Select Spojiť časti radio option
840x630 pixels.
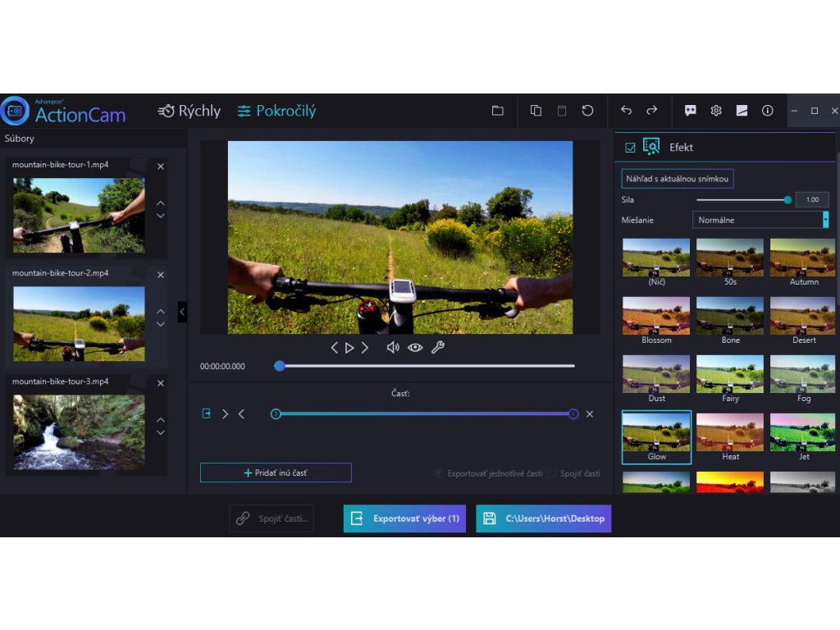[551, 473]
